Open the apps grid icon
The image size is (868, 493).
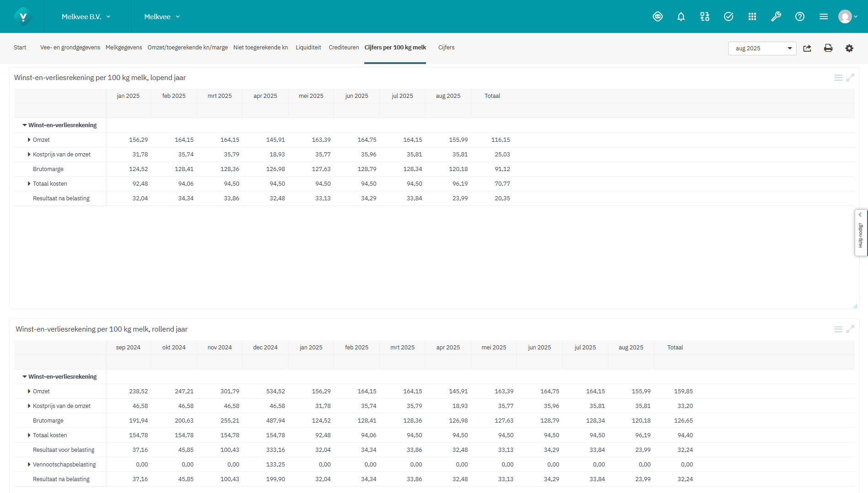pos(752,17)
